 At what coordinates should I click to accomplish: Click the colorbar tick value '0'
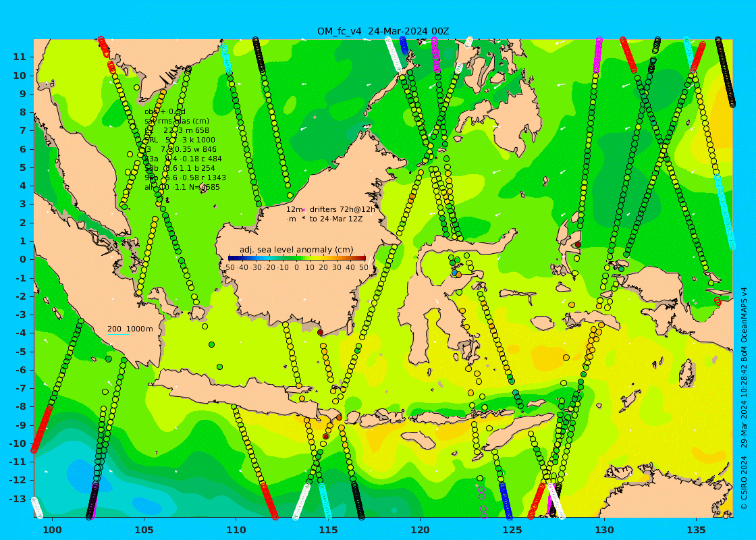pyautogui.click(x=296, y=267)
